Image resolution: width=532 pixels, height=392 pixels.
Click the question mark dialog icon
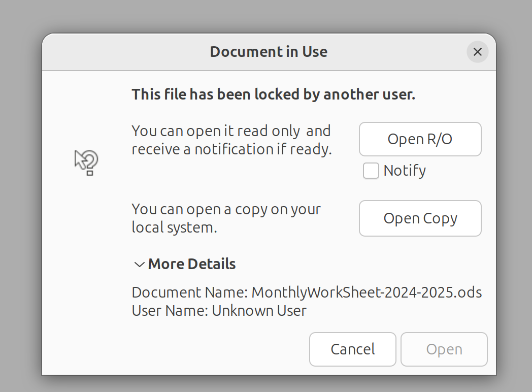(x=87, y=162)
